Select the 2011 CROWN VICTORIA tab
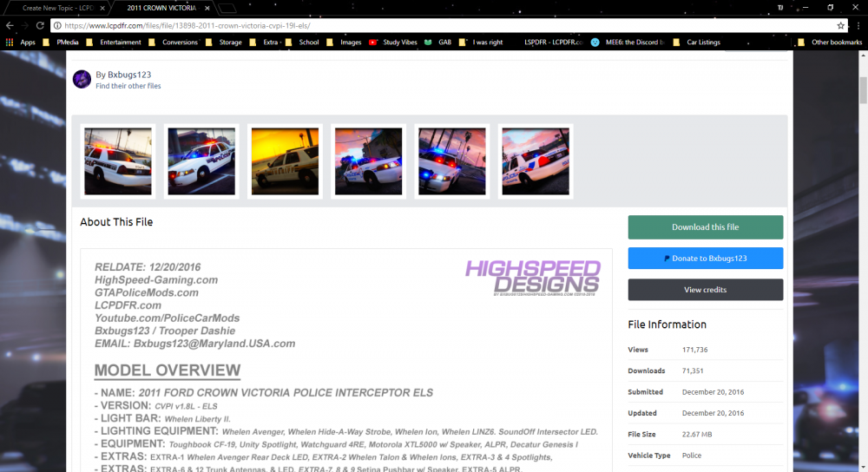Image resolution: width=868 pixels, height=472 pixels. 161,9
